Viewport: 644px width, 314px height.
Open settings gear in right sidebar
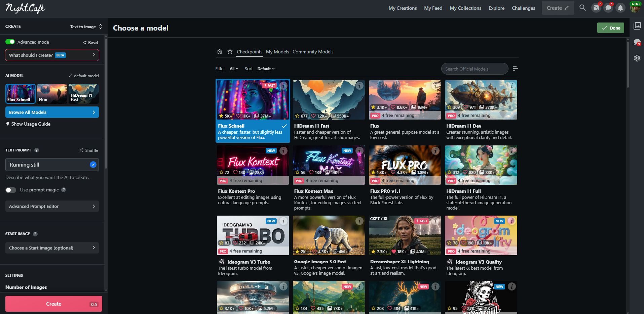[637, 58]
